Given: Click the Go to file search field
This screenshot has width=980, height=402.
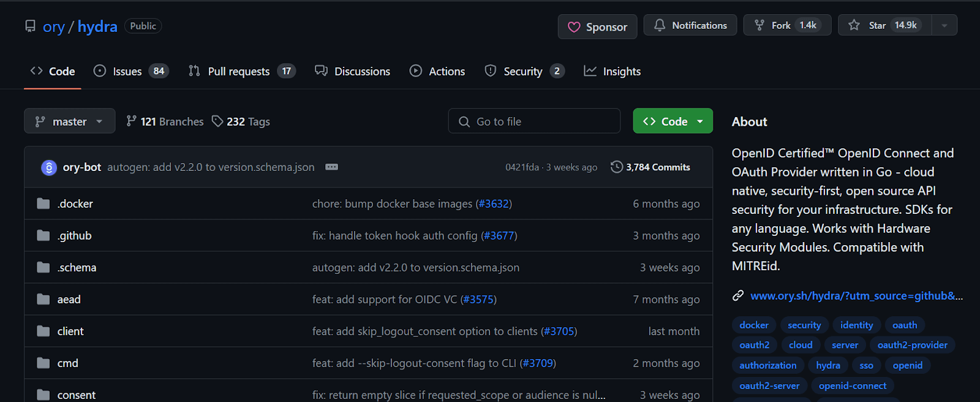Looking at the screenshot, I should click(x=534, y=121).
